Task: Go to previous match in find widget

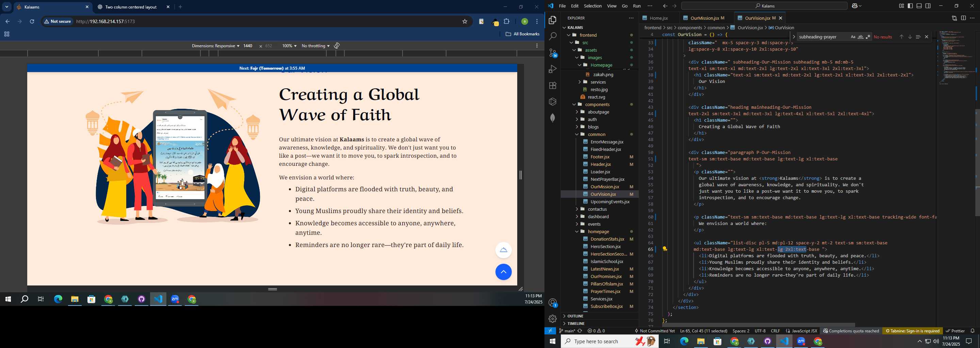Action: [x=901, y=37]
